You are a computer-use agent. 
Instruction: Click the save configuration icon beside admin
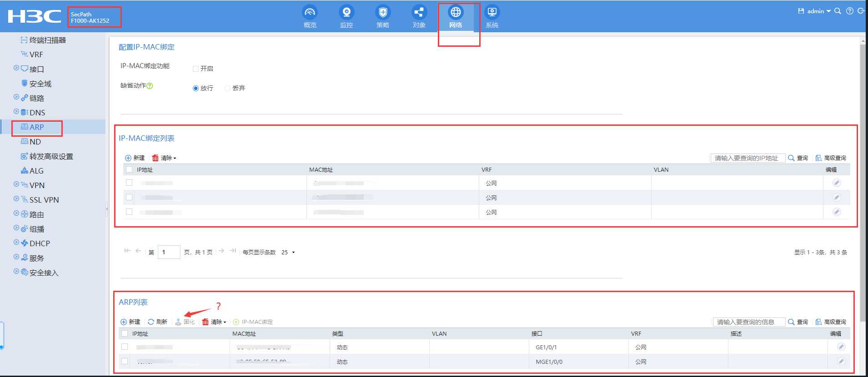[x=801, y=11]
